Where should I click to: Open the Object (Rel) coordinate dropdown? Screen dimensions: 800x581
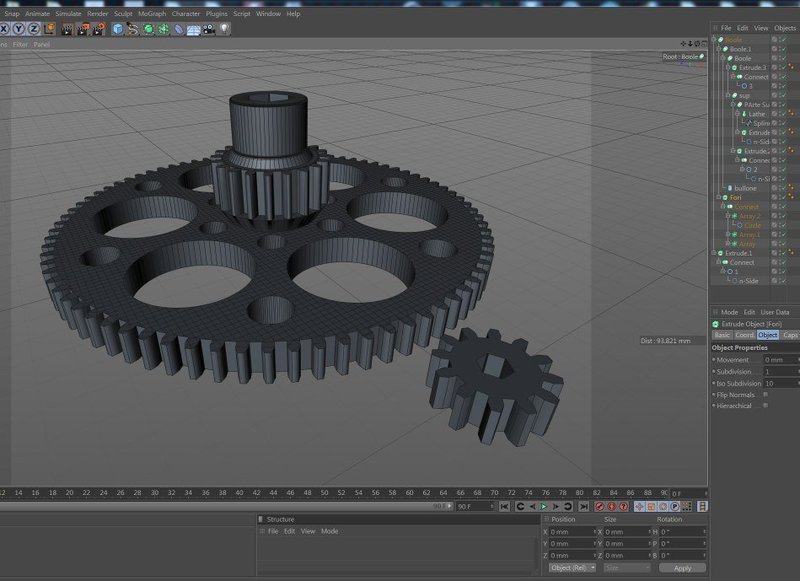(x=572, y=568)
